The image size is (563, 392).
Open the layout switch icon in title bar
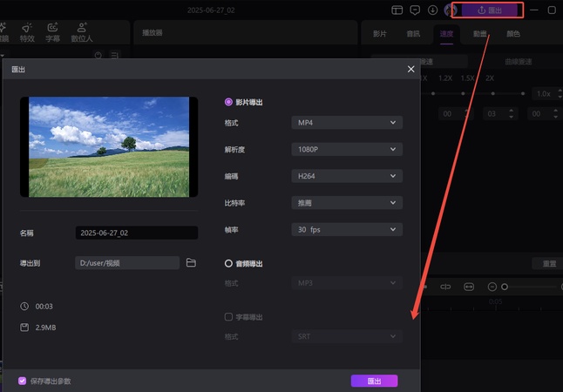click(397, 10)
